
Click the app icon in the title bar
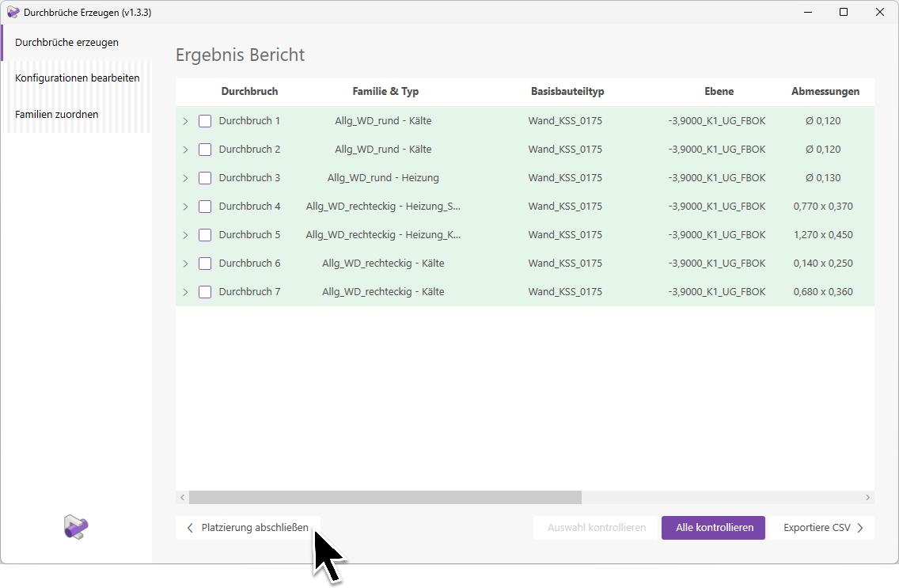pos(13,12)
